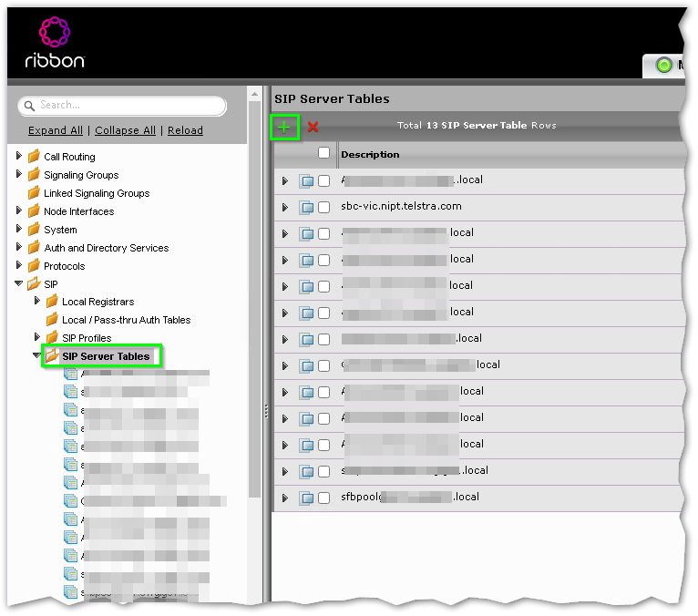Open the SIP Profiles tree item

[x=87, y=338]
